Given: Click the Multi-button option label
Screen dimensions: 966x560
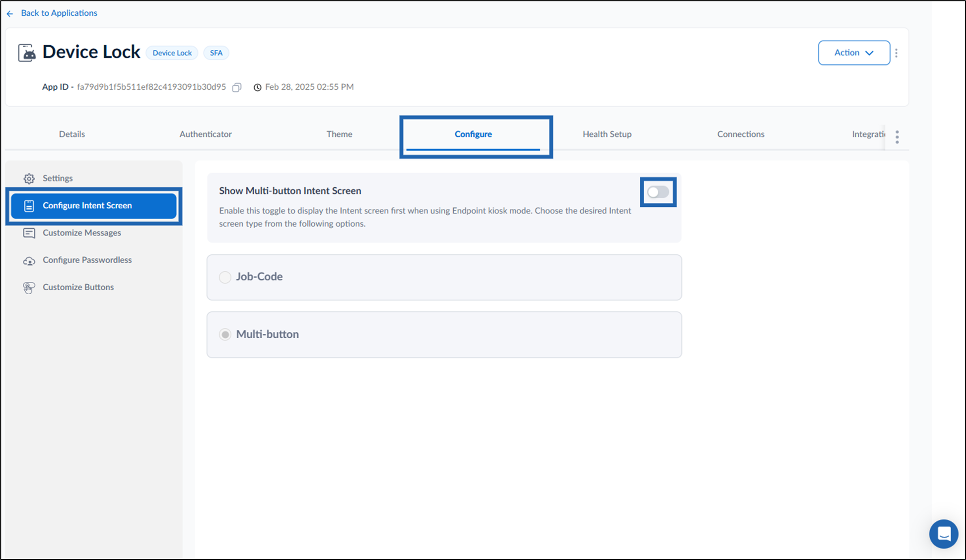Looking at the screenshot, I should (268, 334).
